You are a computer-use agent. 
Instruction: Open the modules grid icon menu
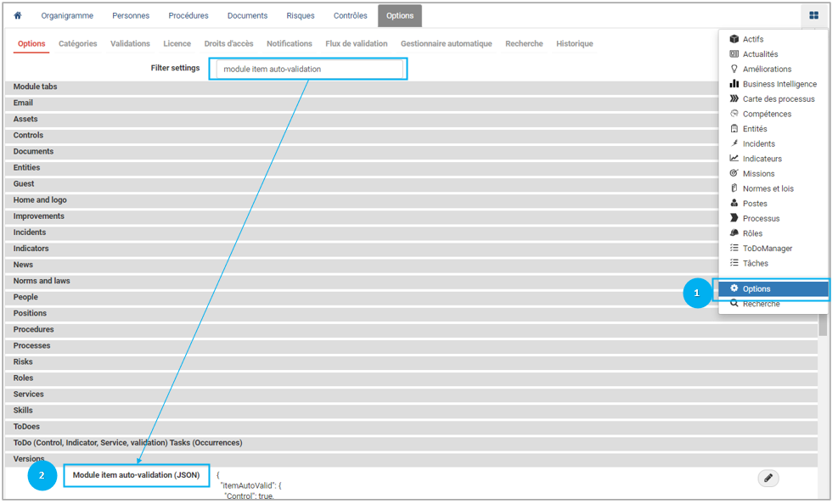point(813,15)
